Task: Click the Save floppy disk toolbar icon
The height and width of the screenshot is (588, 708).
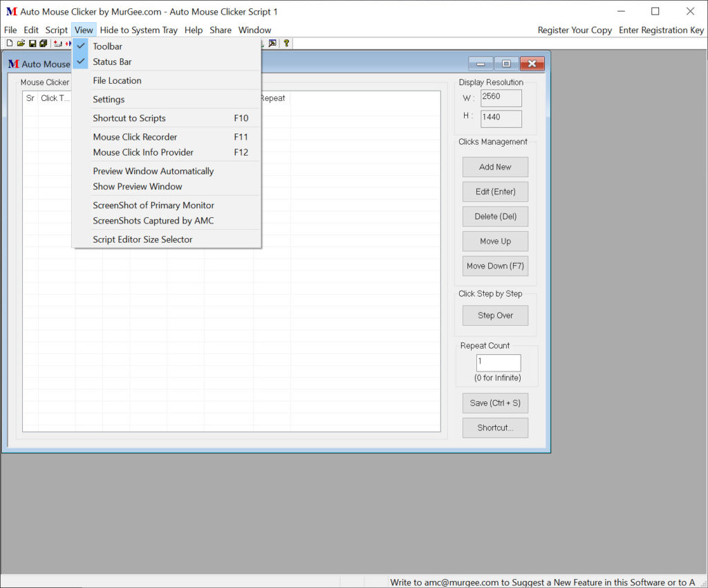Action: coord(32,44)
